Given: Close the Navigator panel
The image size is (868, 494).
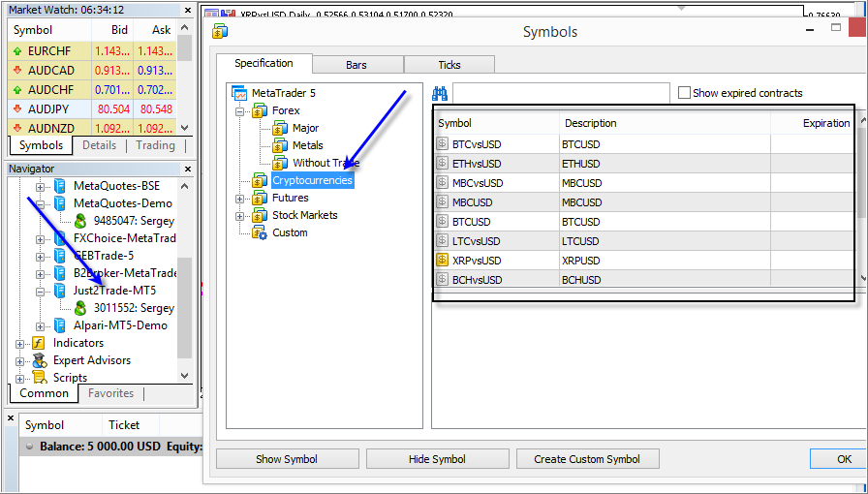Looking at the screenshot, I should [188, 169].
